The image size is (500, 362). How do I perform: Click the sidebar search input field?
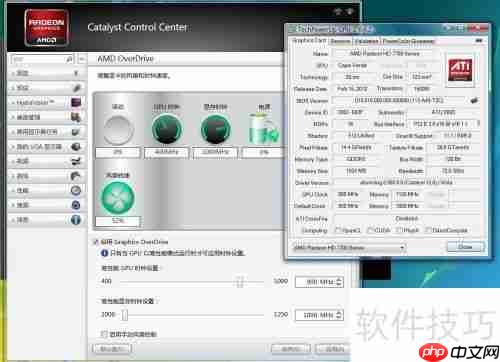(x=39, y=59)
